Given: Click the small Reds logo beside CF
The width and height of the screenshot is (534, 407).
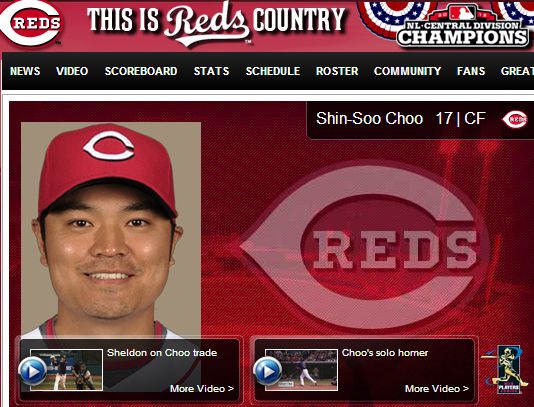Looking at the screenshot, I should click(x=515, y=120).
